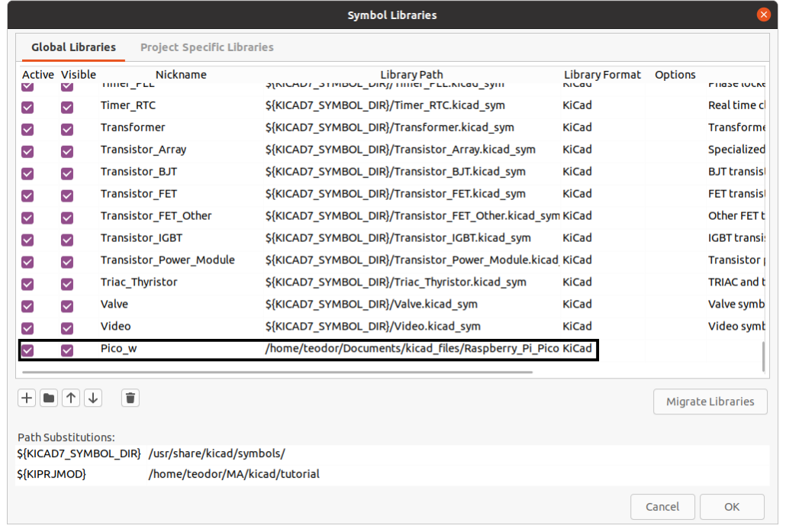Viewport: 786px width, 532px height.
Task: Click the Migrate Libraries button
Action: 710,401
